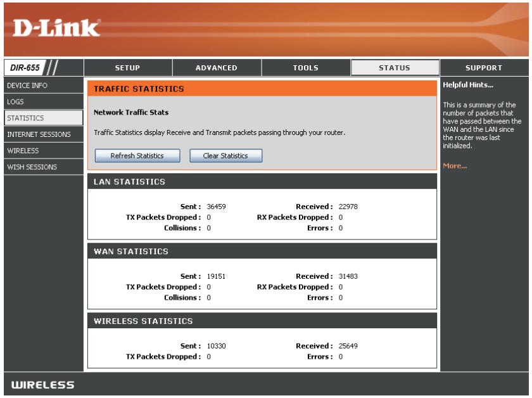
Task: Select Statistics in the sidebar
Action: 44,118
